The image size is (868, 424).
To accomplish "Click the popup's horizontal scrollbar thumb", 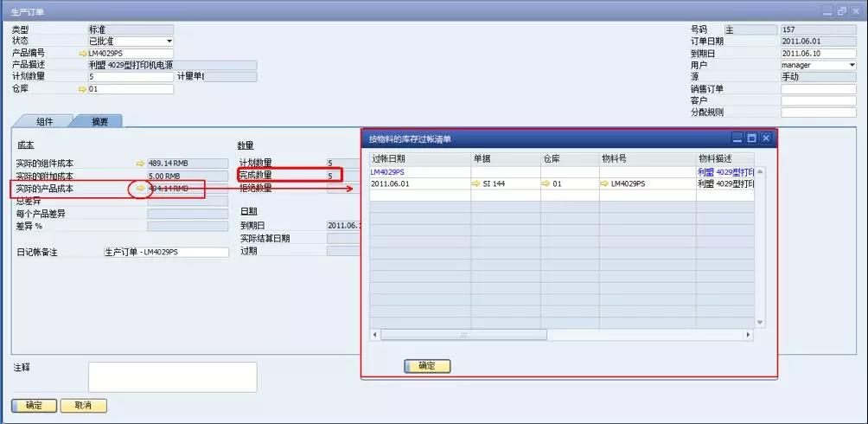I will (x=463, y=334).
